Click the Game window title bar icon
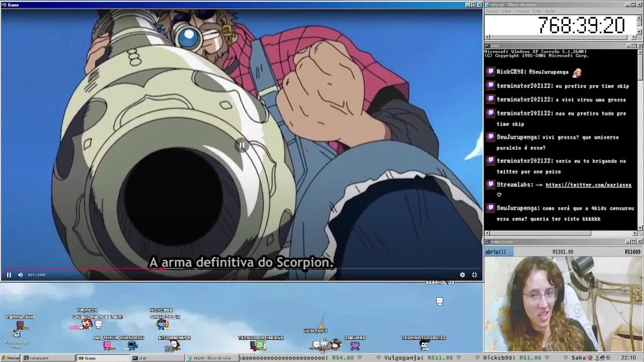The height and width of the screenshot is (362, 644). (4, 5)
